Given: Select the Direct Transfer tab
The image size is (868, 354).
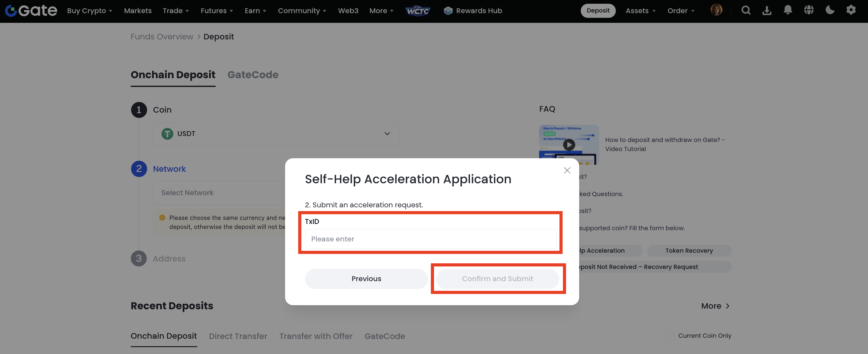Looking at the screenshot, I should click(238, 336).
